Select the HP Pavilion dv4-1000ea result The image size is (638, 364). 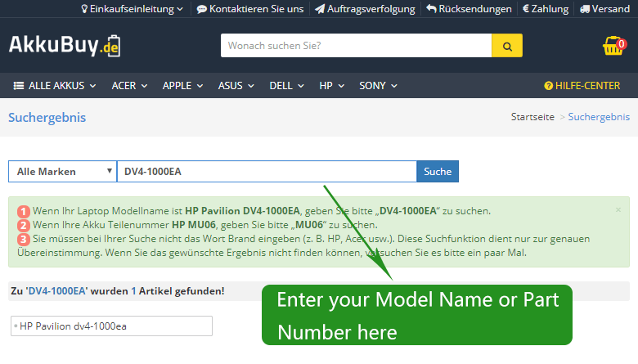(111, 326)
